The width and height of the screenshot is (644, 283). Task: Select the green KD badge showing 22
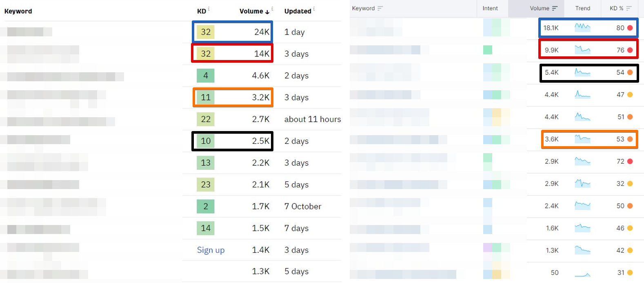pyautogui.click(x=205, y=119)
